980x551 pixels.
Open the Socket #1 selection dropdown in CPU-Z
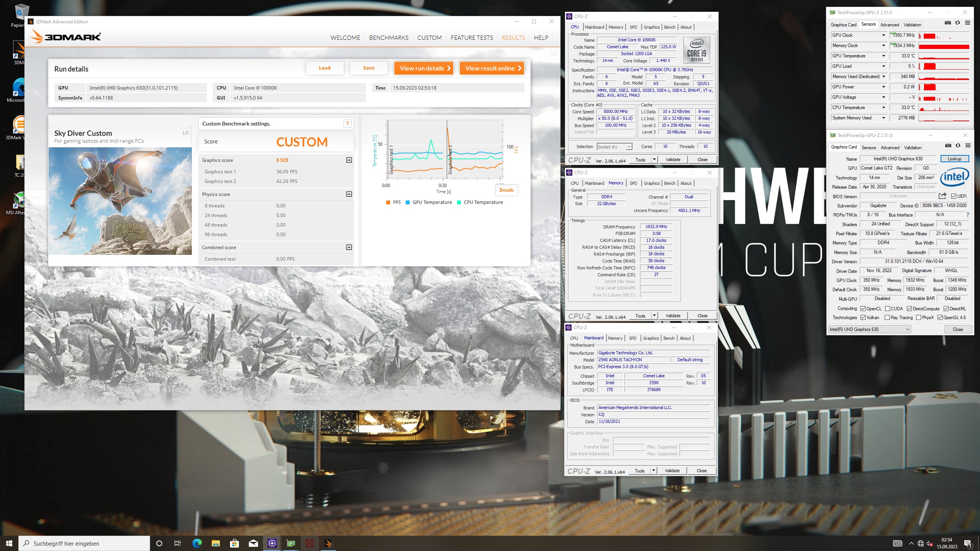click(x=614, y=147)
